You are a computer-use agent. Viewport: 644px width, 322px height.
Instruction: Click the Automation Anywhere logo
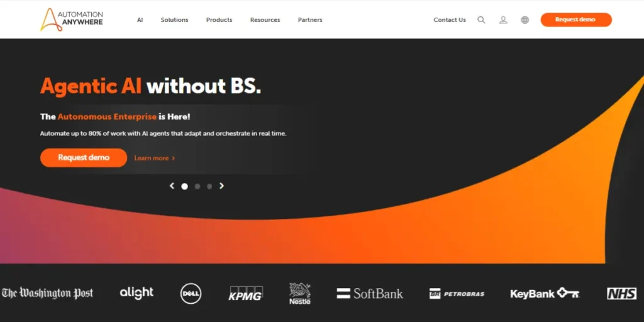pos(72,19)
